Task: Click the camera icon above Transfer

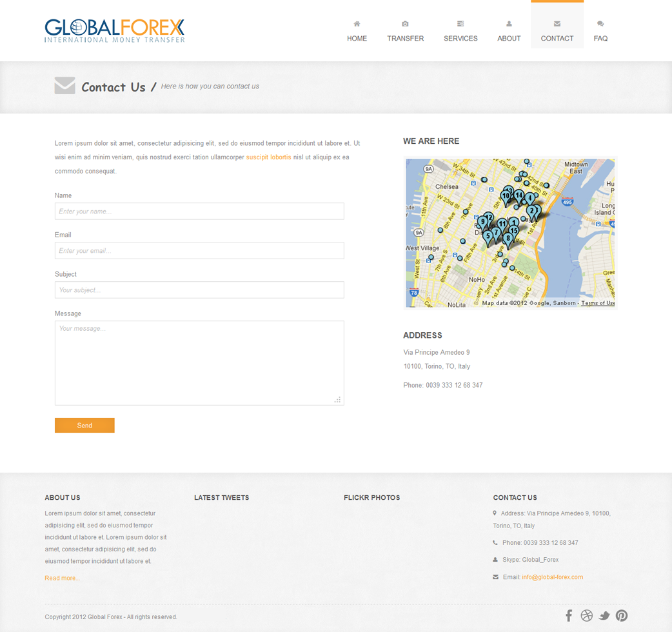Action: tap(405, 24)
